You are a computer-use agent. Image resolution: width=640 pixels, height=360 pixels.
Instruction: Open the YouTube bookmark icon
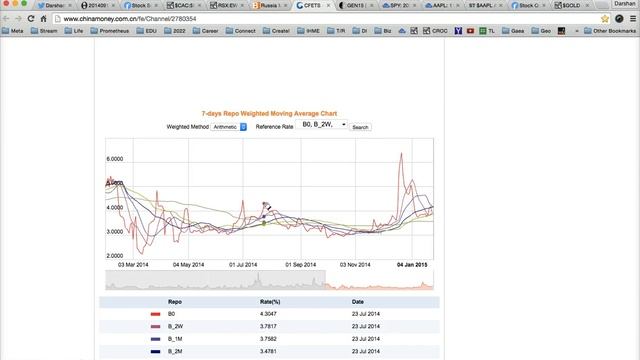point(471,31)
